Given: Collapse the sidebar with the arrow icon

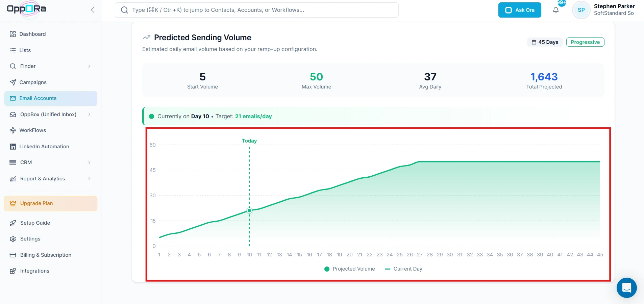Looking at the screenshot, I should coord(93,10).
